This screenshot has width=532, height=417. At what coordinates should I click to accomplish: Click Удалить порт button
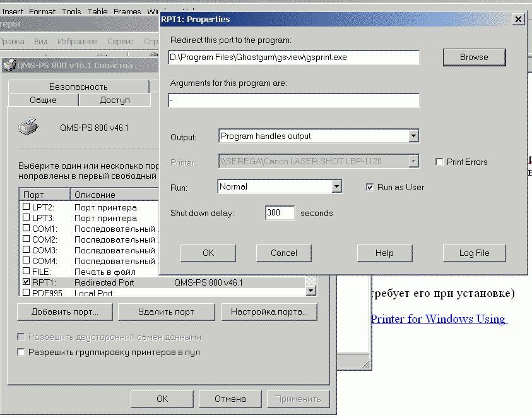pyautogui.click(x=166, y=311)
